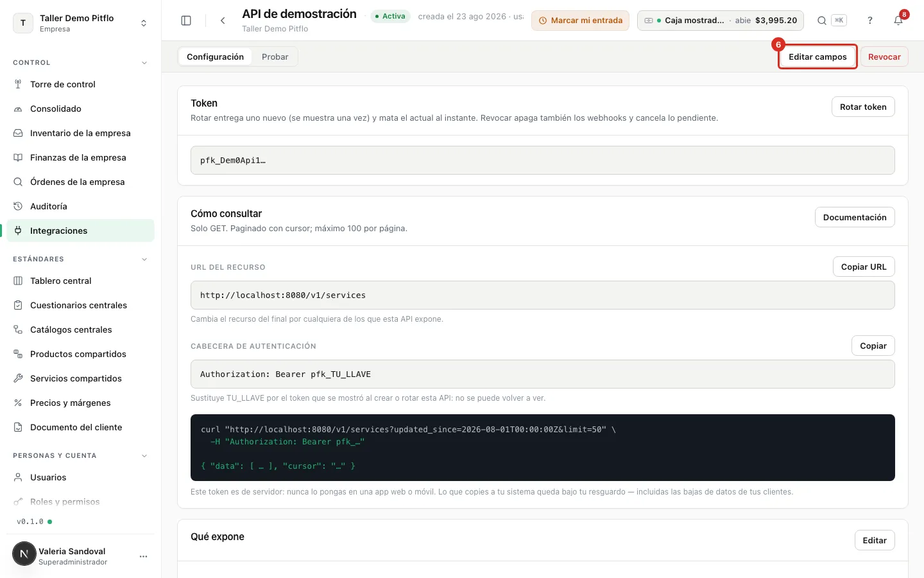Click the Copiar URL button
924x578 pixels.
click(864, 267)
